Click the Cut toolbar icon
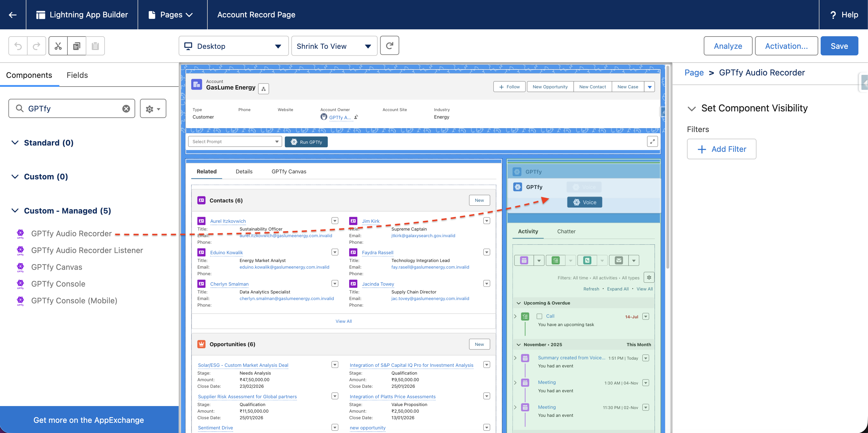The height and width of the screenshot is (433, 868). tap(58, 46)
